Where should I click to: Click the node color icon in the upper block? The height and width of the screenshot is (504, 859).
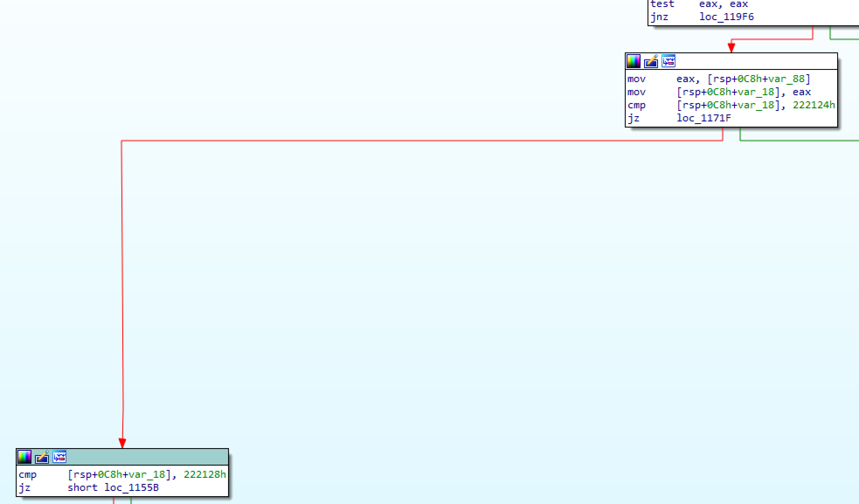point(634,61)
